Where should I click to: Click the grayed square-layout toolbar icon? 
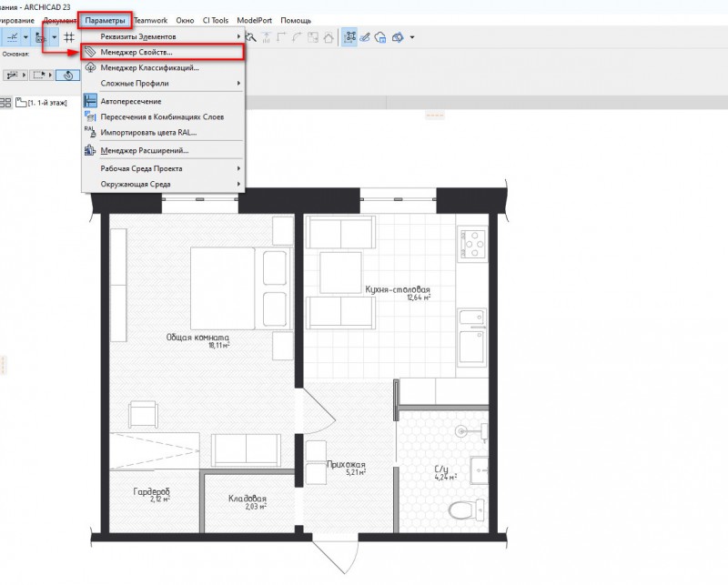pyautogui.click(x=313, y=37)
